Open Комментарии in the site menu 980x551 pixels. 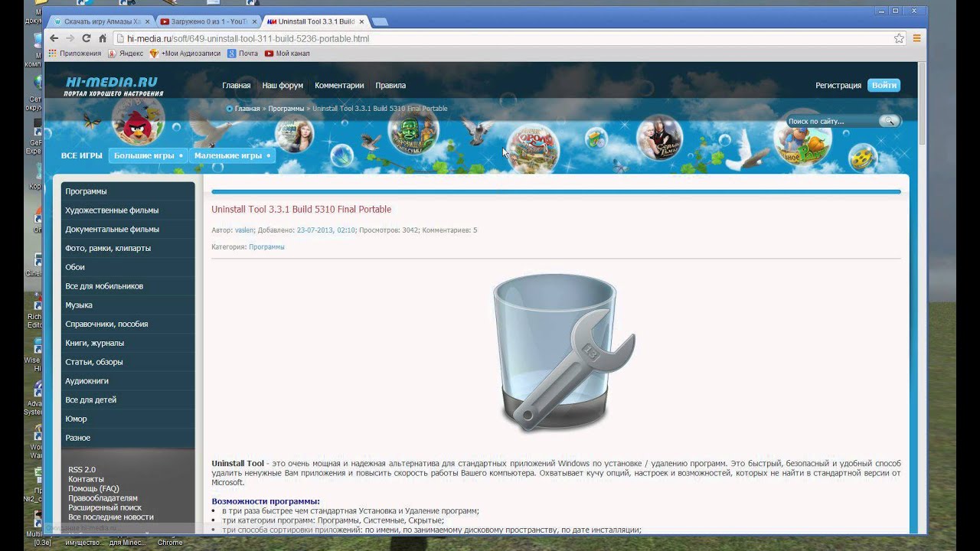pos(339,86)
